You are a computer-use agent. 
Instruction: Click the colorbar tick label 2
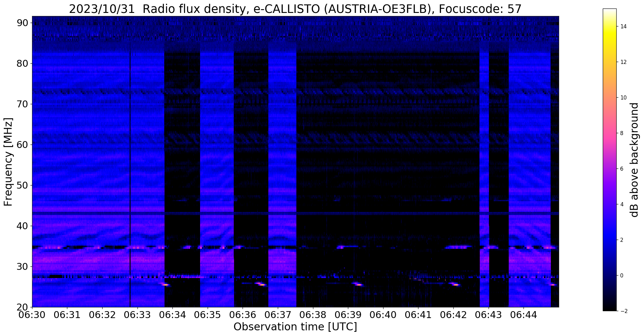pos(621,240)
